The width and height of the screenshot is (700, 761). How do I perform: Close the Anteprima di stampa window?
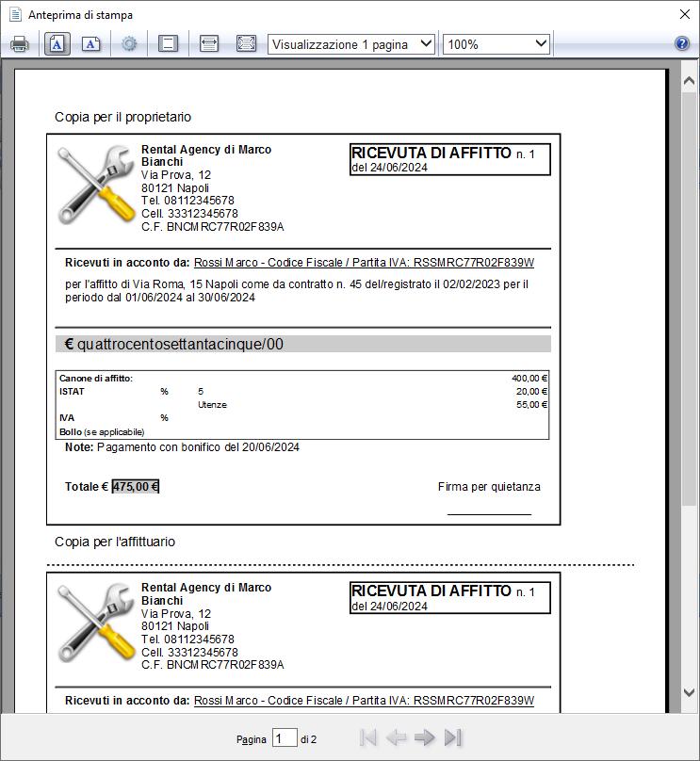(685, 14)
